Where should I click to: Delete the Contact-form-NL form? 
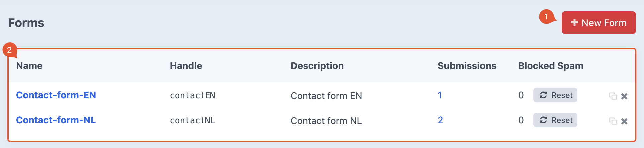click(x=624, y=121)
